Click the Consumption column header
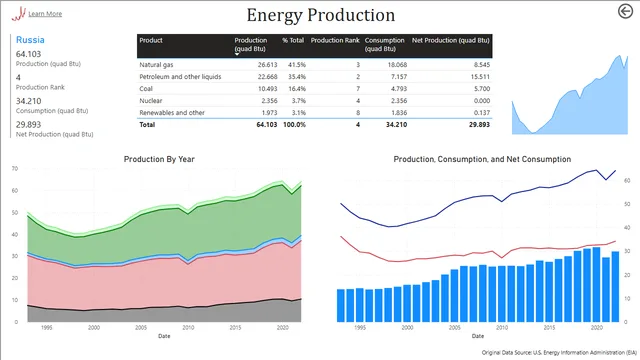This screenshot has width=640, height=360. coord(384,44)
